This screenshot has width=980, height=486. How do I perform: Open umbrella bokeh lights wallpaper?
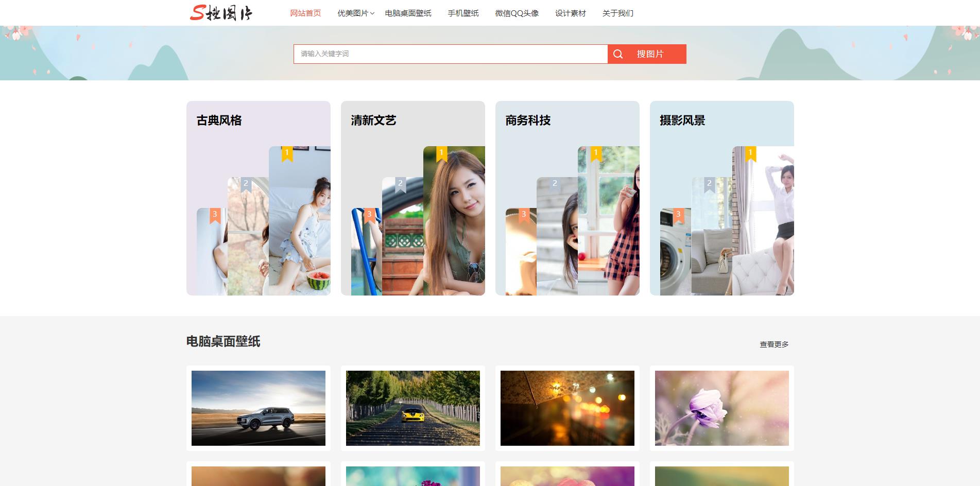568,408
